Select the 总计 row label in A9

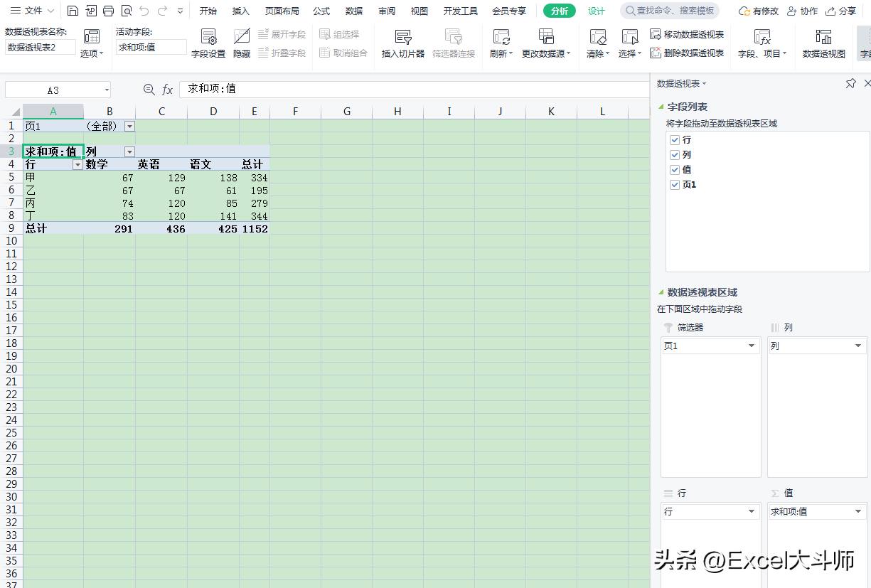click(53, 229)
